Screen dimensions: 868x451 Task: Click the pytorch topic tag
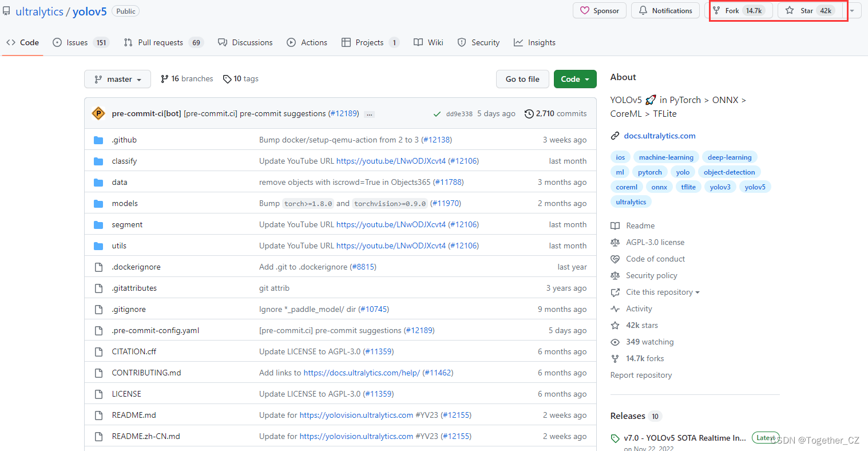click(x=650, y=172)
